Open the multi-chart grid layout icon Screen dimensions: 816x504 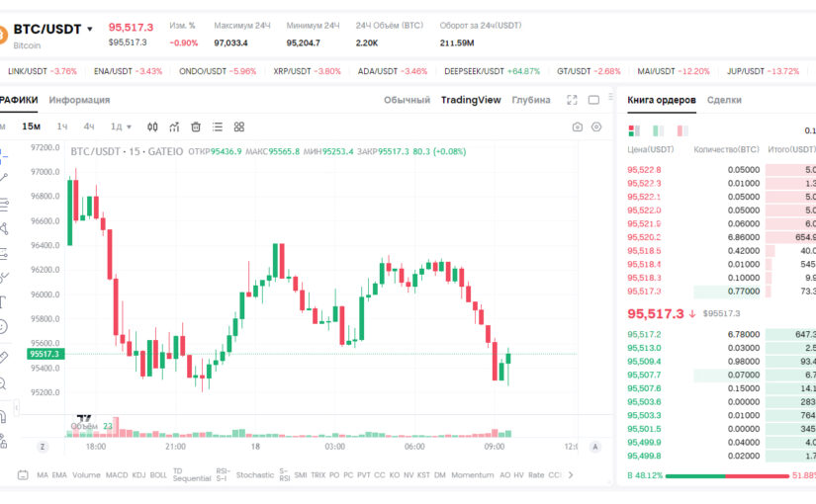(x=239, y=126)
